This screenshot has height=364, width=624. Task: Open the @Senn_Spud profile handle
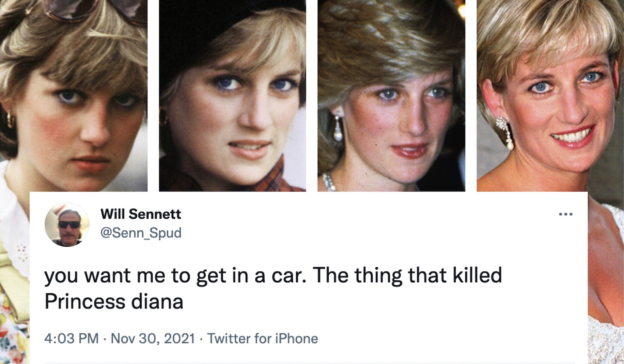[141, 232]
